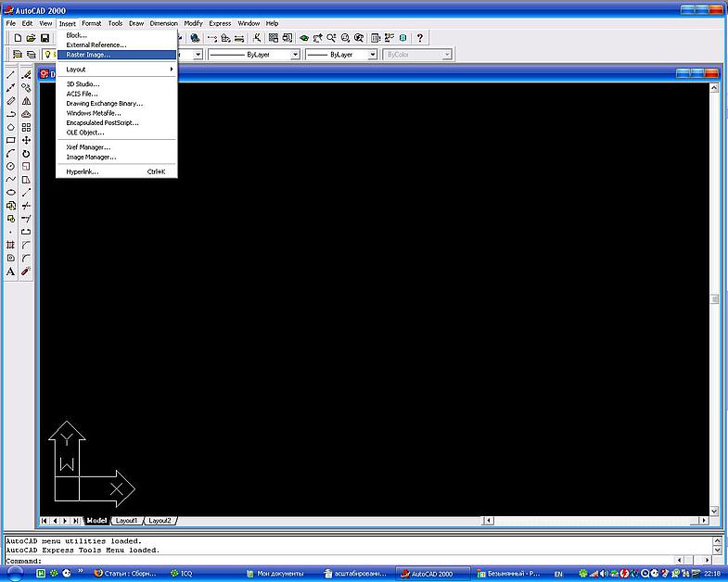The height and width of the screenshot is (582, 728).
Task: Select the Trim scissors tool
Action: (x=27, y=205)
